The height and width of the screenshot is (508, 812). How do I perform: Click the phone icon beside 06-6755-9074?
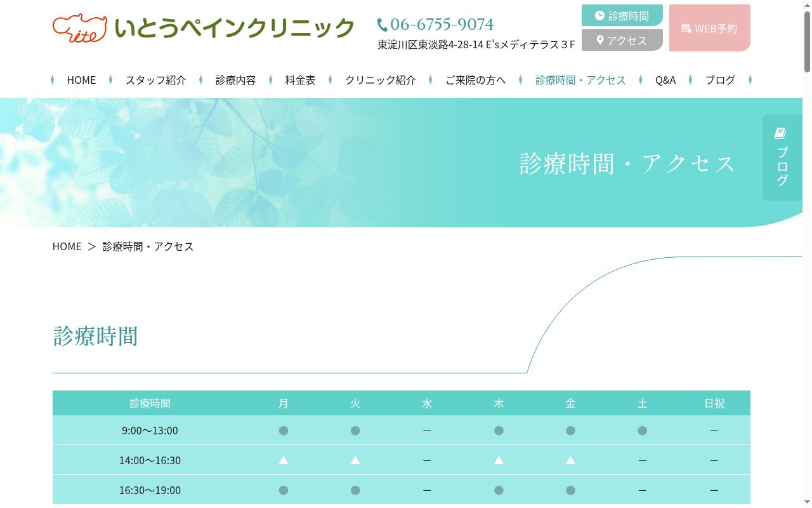[x=383, y=25]
